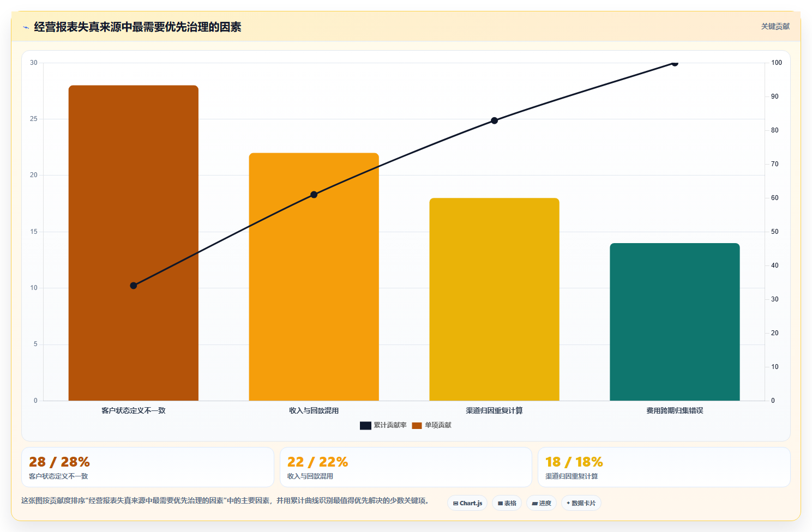Select the 数据卡片 tag chip
Image resolution: width=812 pixels, height=532 pixels.
point(581,503)
